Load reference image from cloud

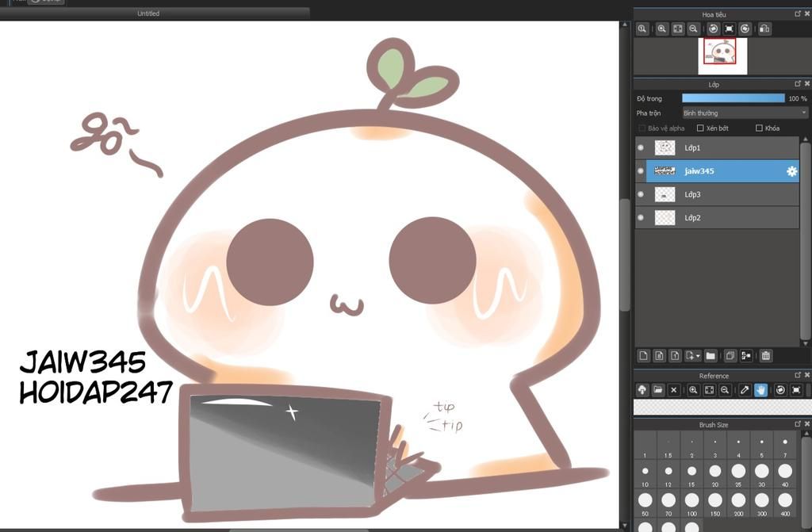(x=642, y=390)
